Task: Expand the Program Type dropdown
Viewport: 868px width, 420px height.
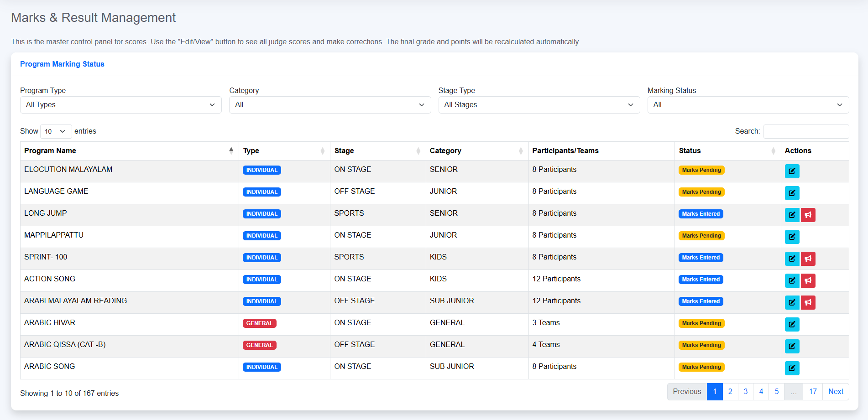Action: pos(120,105)
